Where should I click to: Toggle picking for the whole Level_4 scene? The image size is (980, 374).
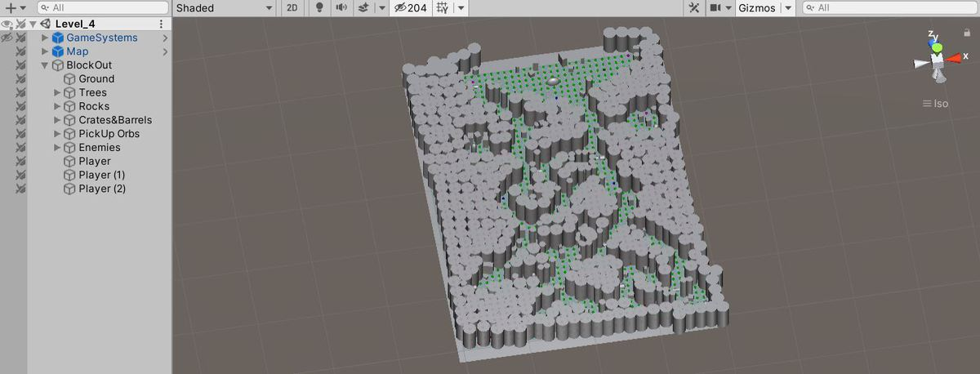20,24
